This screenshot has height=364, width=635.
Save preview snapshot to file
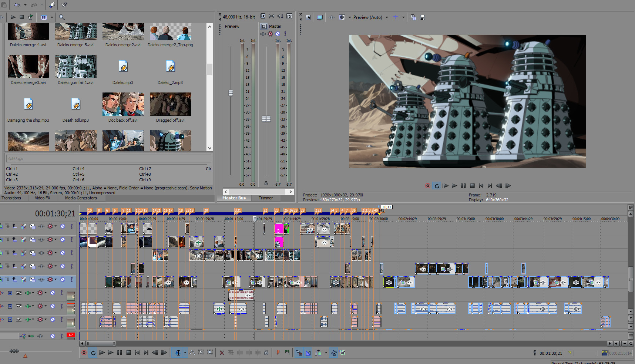pyautogui.click(x=423, y=17)
